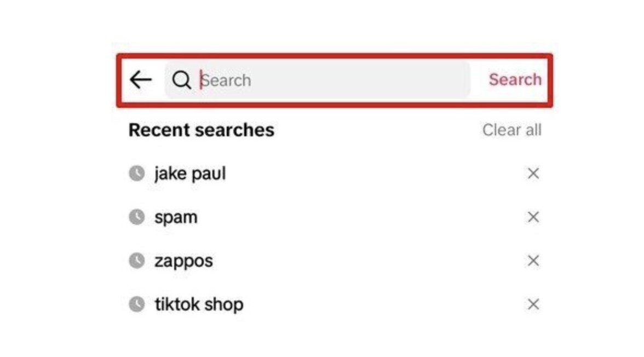
Task: Click clock icon beside tiktok shop
Action: (136, 304)
